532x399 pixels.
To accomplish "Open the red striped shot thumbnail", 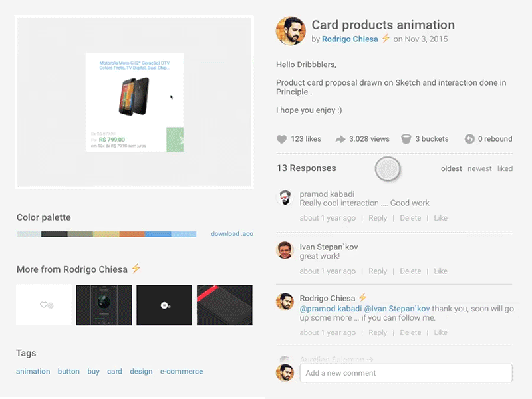I will pos(224,305).
